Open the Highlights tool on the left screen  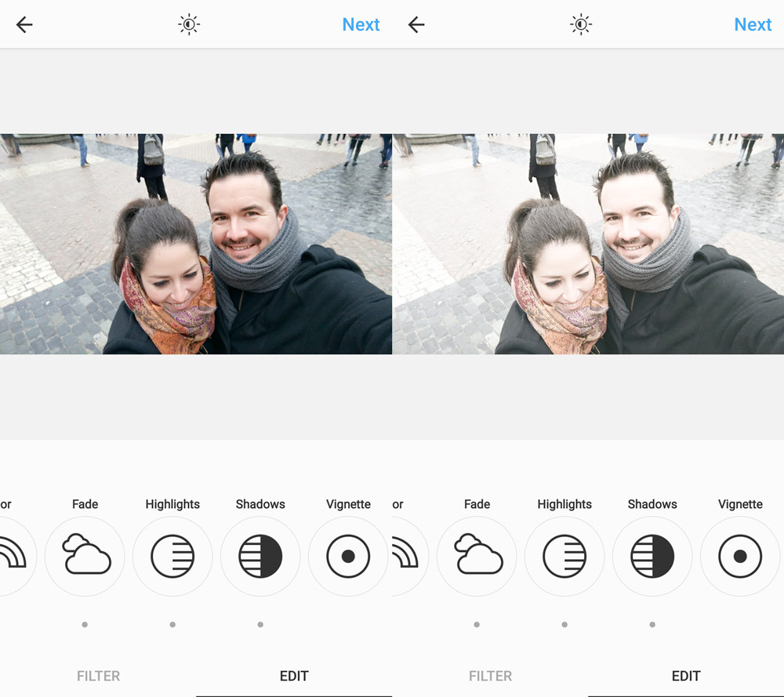(172, 556)
